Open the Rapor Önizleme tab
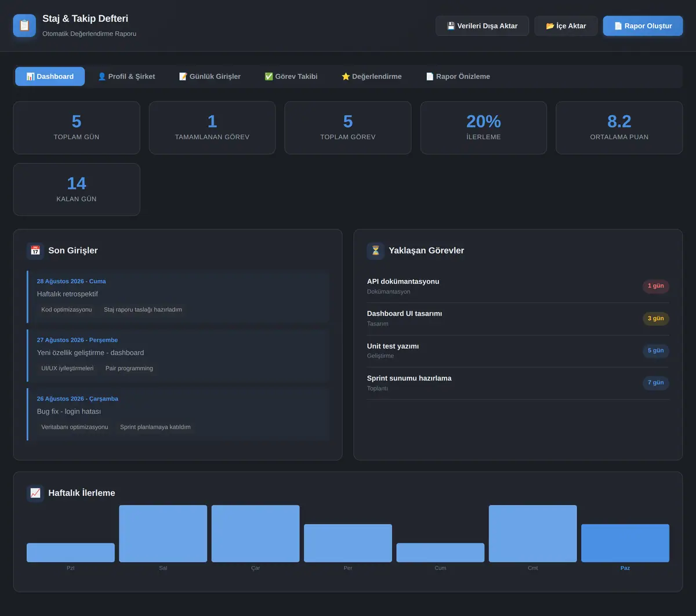 pyautogui.click(x=458, y=77)
